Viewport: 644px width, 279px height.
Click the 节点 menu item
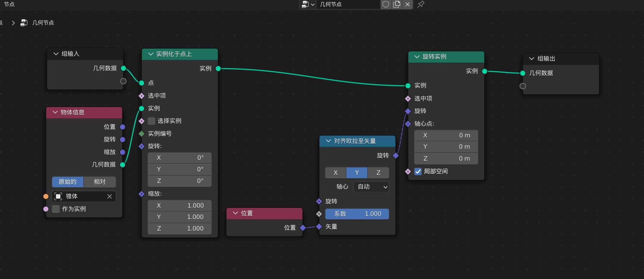tap(9, 4)
